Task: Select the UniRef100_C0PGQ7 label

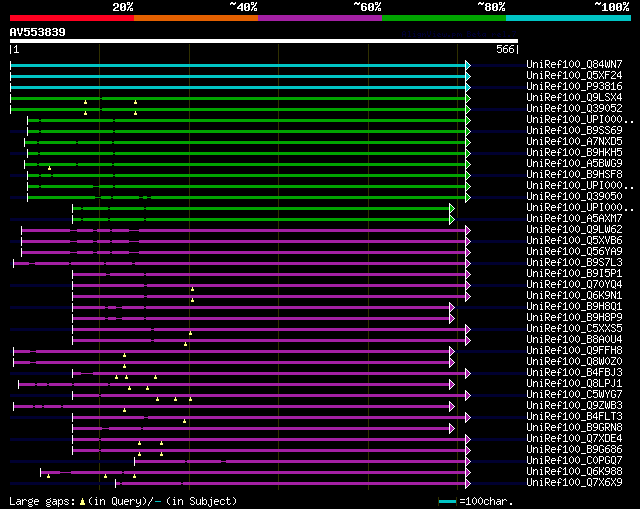Action: pyautogui.click(x=574, y=461)
